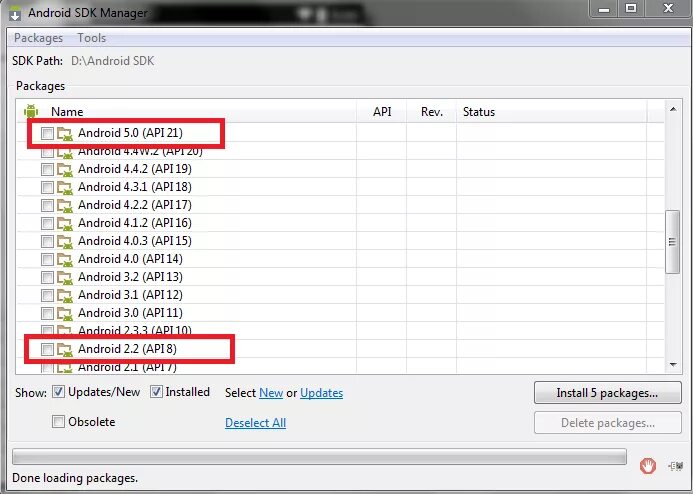Check the Android 2.2 (API 8) checkbox

pos(47,350)
